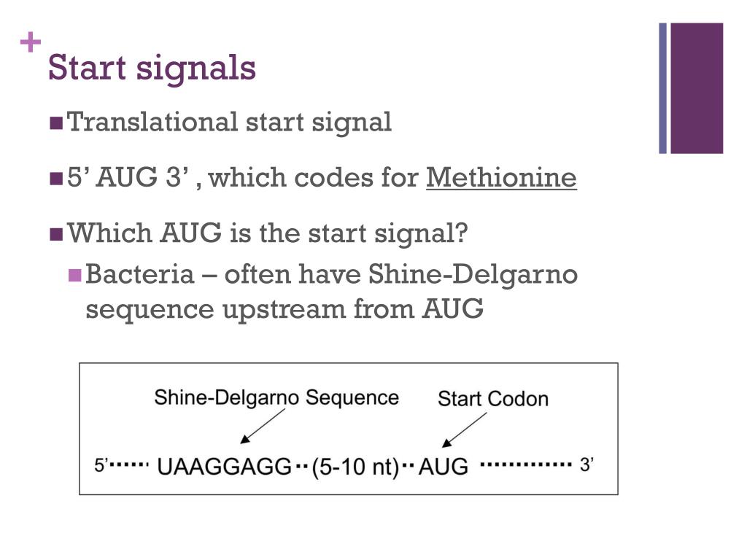Click the pink plus sign icon
747x560 pixels.
coord(31,42)
